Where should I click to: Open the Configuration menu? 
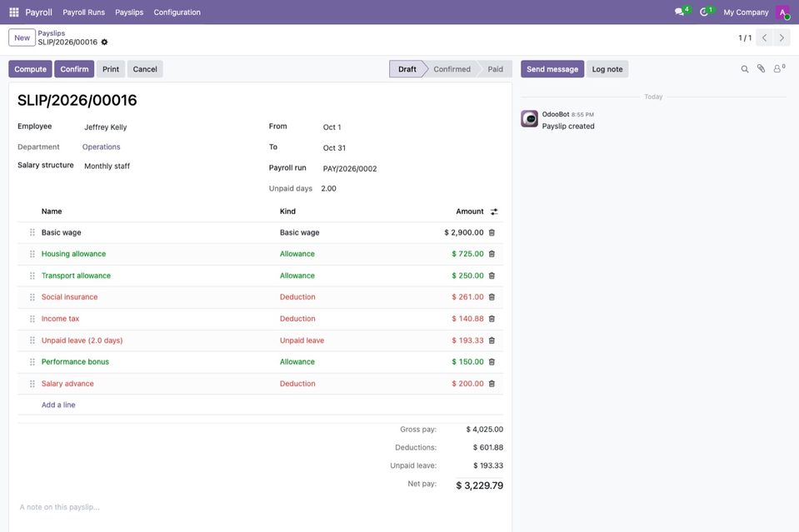177,12
